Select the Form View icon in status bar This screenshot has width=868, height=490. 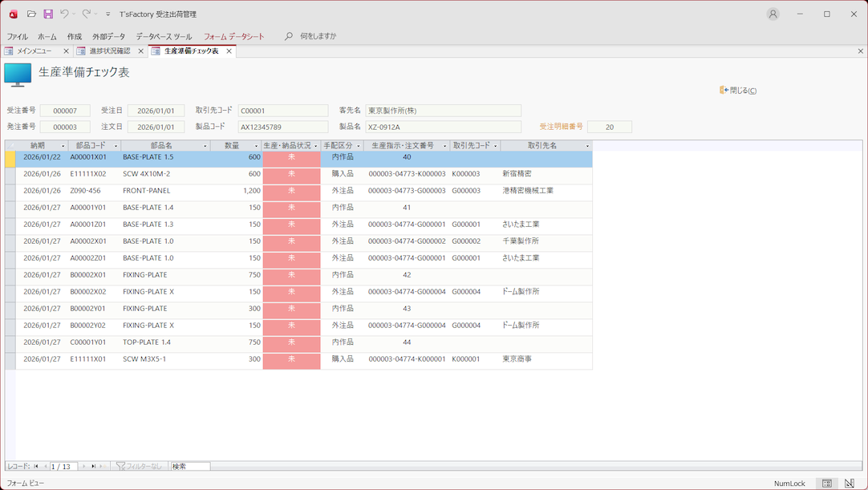click(x=827, y=484)
